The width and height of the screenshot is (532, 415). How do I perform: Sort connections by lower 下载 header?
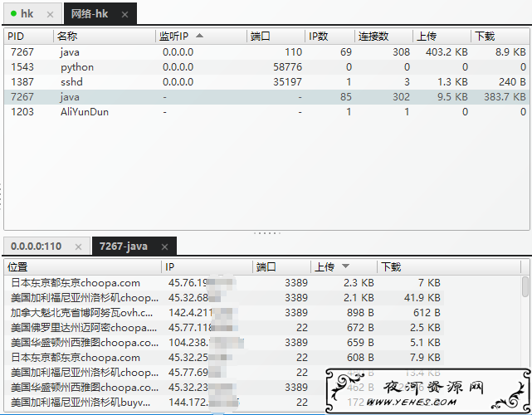(x=448, y=267)
